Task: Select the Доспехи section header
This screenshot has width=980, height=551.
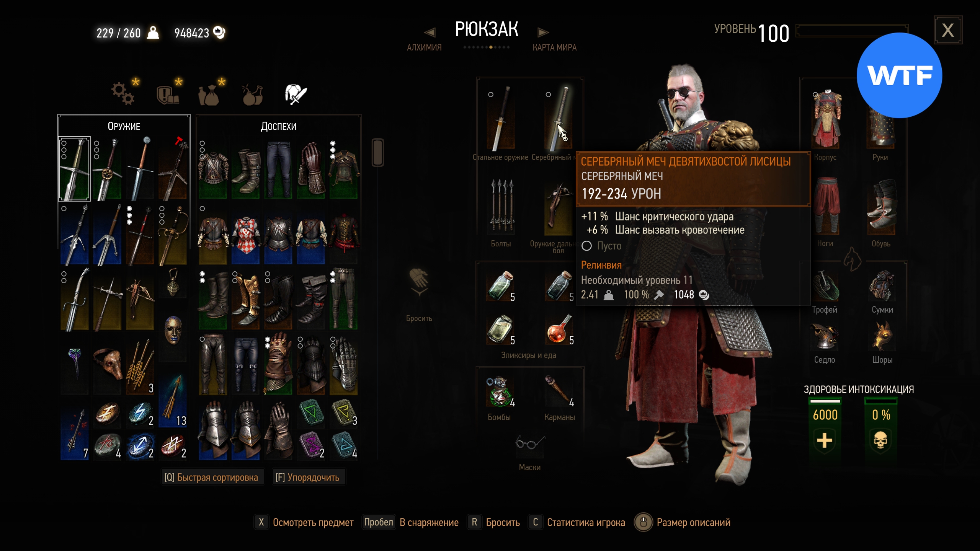Action: pyautogui.click(x=278, y=126)
